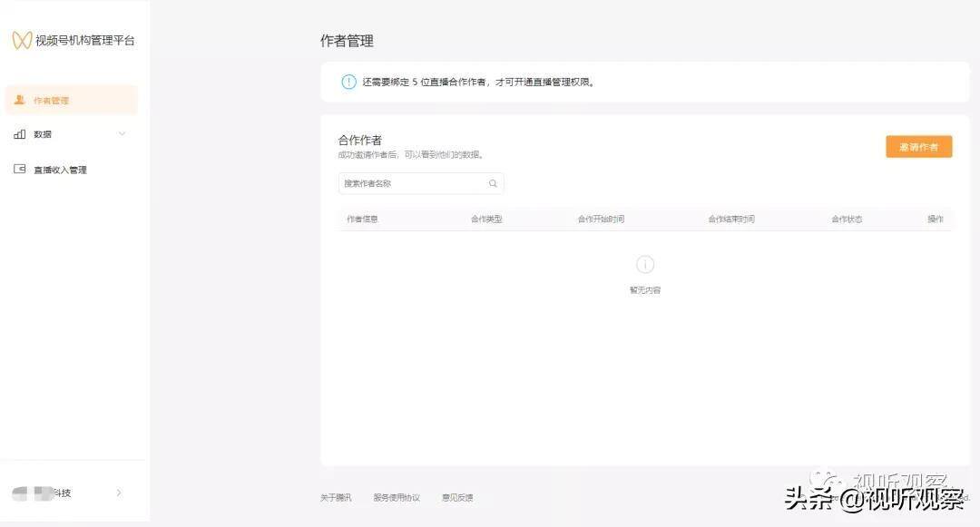The image size is (980, 527).
Task: Click the 合作类型 column header
Action: click(x=486, y=220)
